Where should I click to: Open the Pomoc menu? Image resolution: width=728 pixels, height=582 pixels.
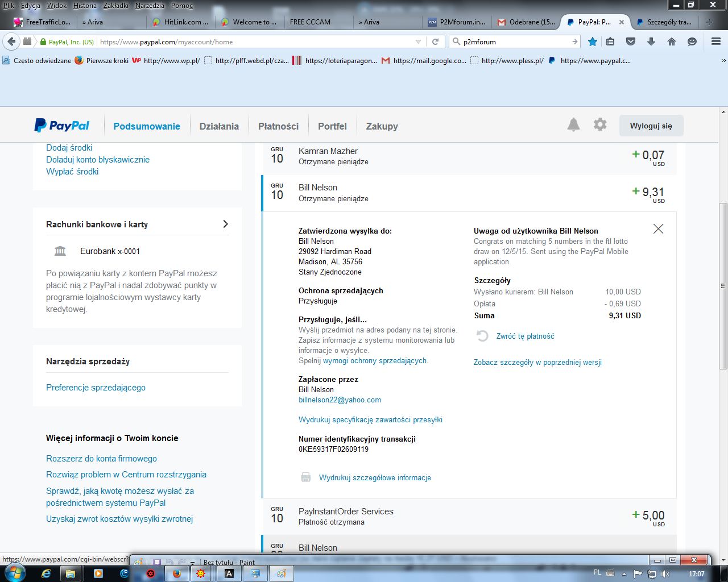click(182, 6)
